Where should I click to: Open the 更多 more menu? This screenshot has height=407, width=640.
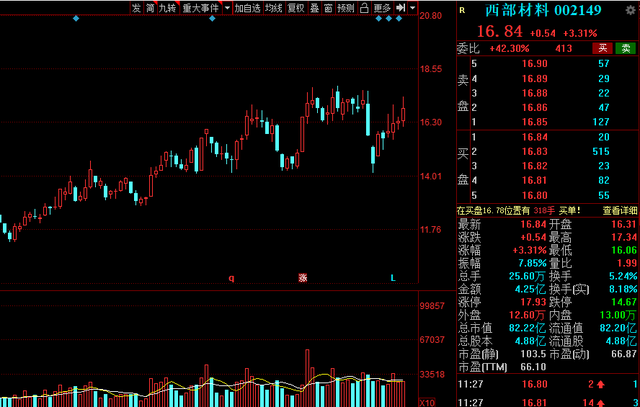(x=382, y=8)
